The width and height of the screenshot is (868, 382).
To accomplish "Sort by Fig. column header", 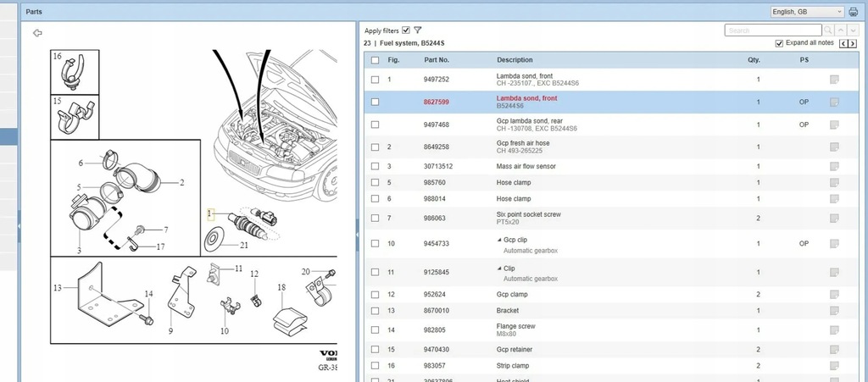I will coord(393,60).
